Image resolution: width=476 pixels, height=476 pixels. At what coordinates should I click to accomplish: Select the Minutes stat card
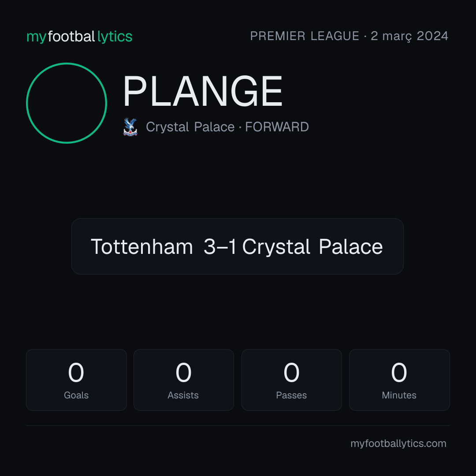point(399,380)
